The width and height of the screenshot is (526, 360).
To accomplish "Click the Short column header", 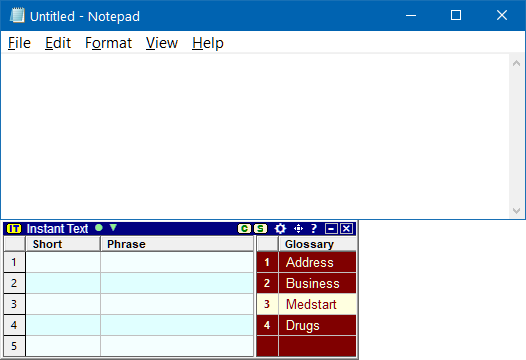I will [x=63, y=244].
